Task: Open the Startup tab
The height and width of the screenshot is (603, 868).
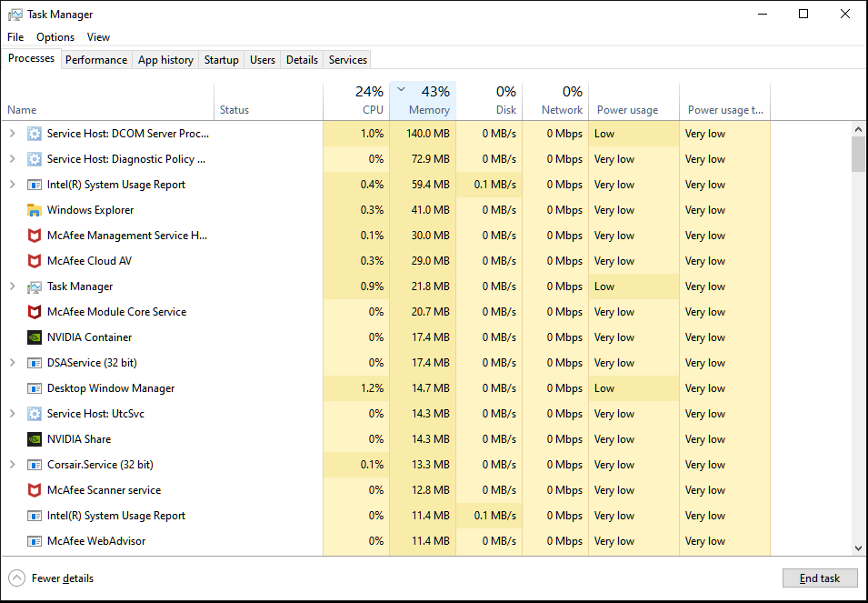Action: [x=221, y=60]
